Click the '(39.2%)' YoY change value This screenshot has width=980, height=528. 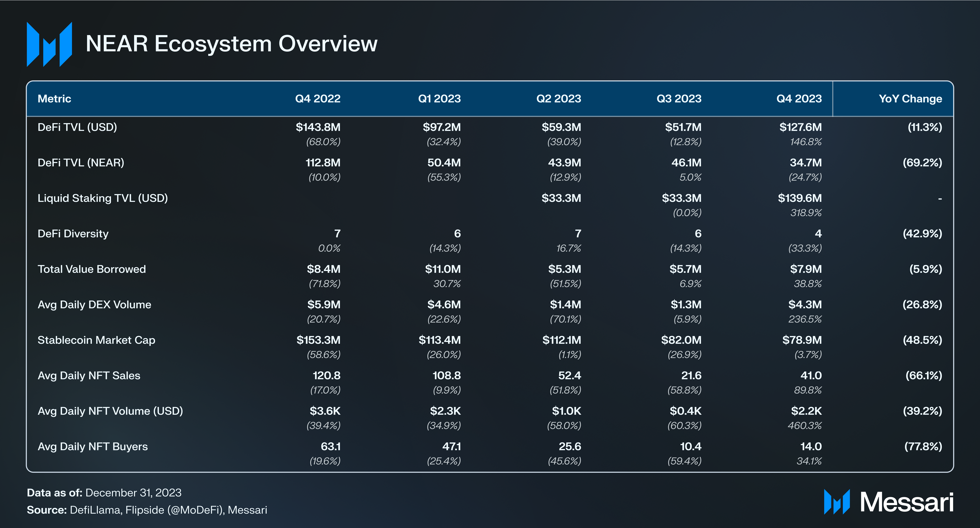923,411
